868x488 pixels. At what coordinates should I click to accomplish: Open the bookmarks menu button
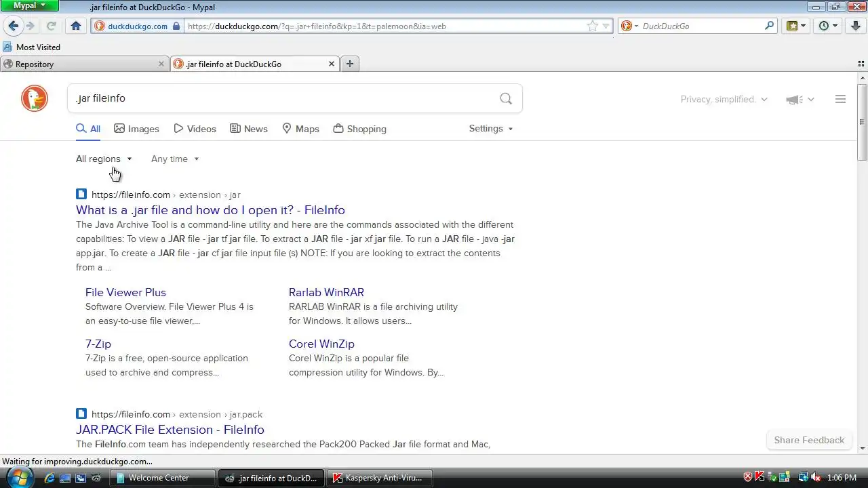pos(796,26)
